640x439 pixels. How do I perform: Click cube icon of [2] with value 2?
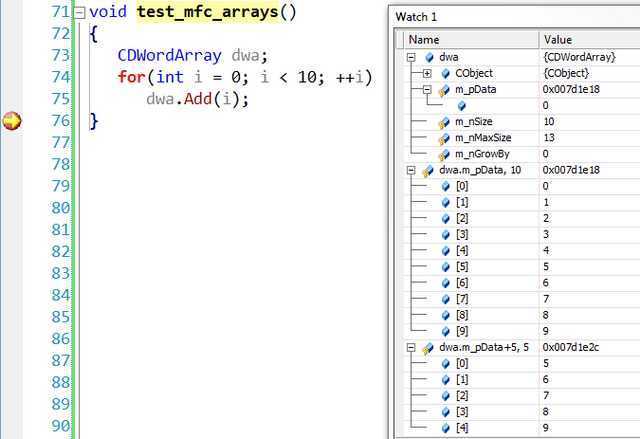[445, 219]
